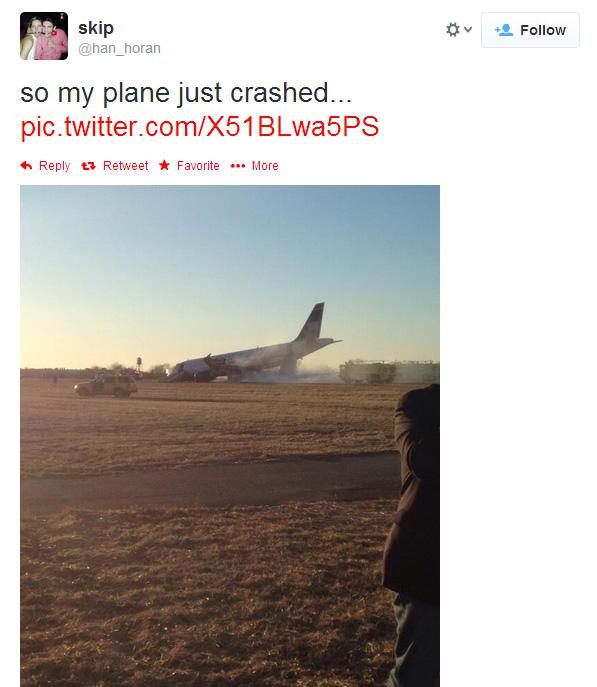Screen dimensions: 597x687
Task: Click the tweet text about plane crash
Action: coord(186,93)
